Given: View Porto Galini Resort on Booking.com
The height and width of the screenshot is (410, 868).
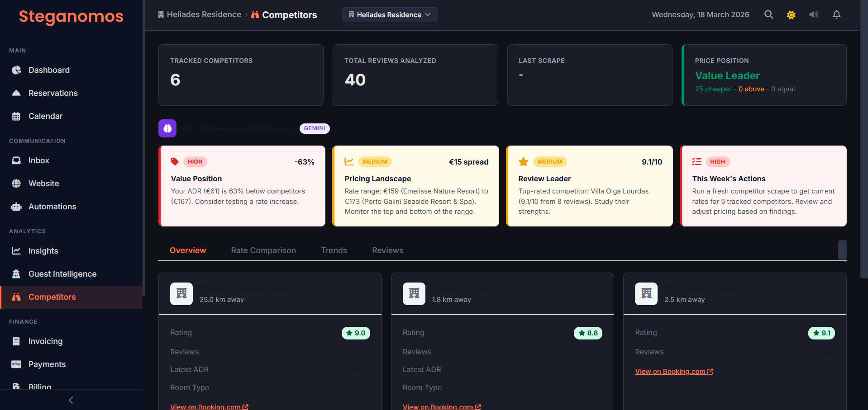Looking at the screenshot, I should (x=674, y=371).
